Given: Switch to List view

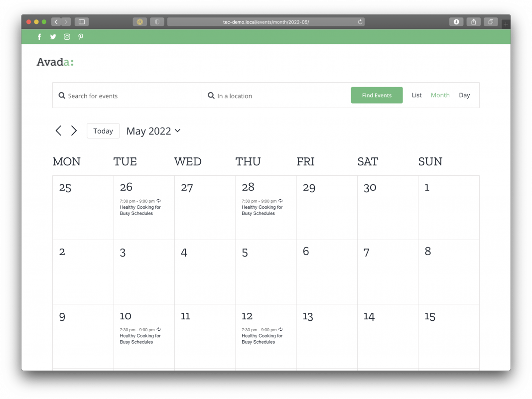Looking at the screenshot, I should pyautogui.click(x=416, y=95).
